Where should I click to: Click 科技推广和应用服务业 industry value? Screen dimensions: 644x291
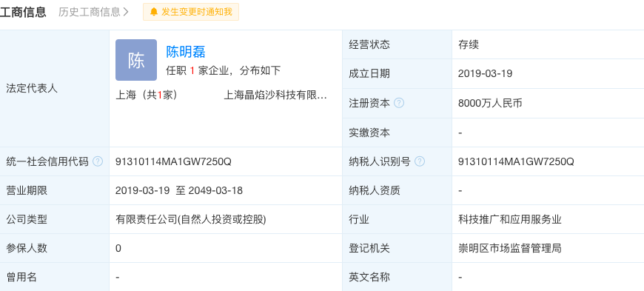tap(510, 219)
